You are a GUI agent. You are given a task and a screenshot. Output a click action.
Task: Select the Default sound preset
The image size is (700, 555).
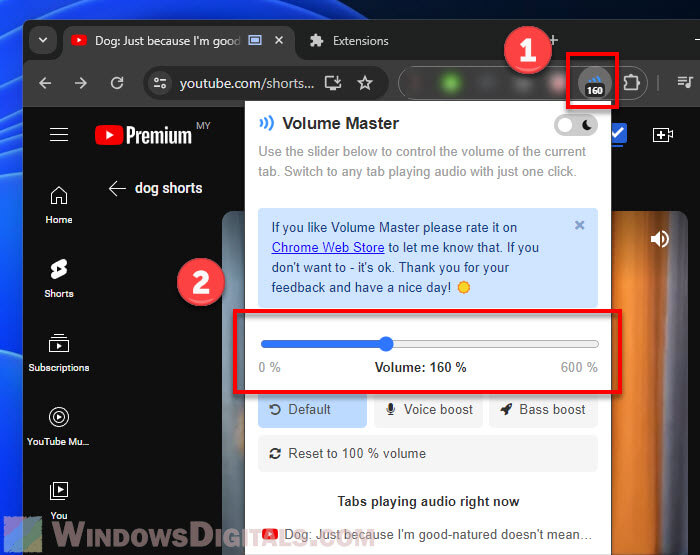pyautogui.click(x=312, y=409)
